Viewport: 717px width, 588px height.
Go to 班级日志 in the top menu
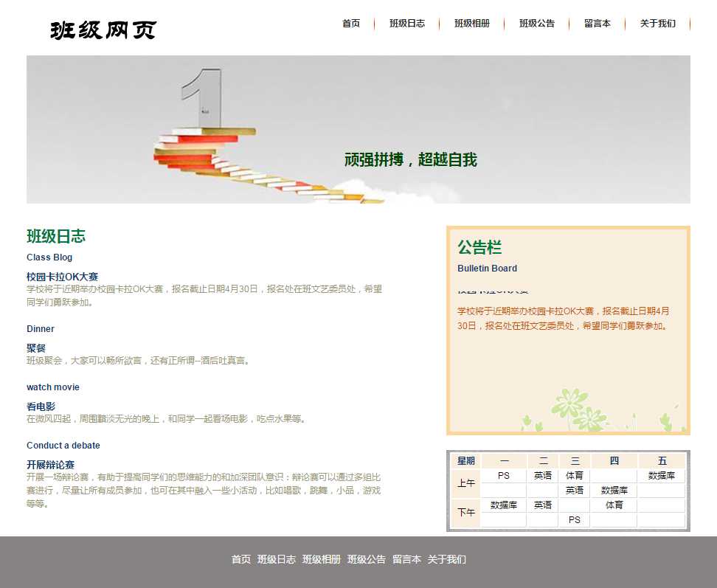pos(407,24)
